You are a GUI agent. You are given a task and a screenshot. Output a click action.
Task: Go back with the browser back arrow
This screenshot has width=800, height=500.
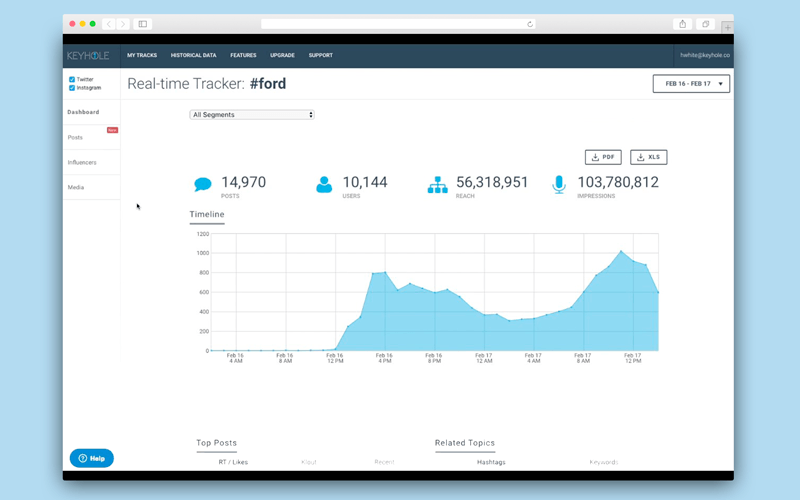[109, 24]
